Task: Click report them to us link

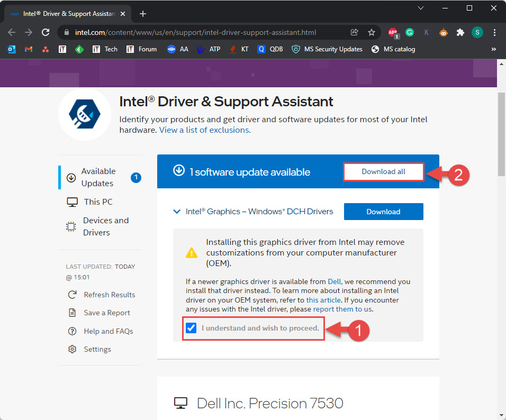Action: tap(342, 309)
